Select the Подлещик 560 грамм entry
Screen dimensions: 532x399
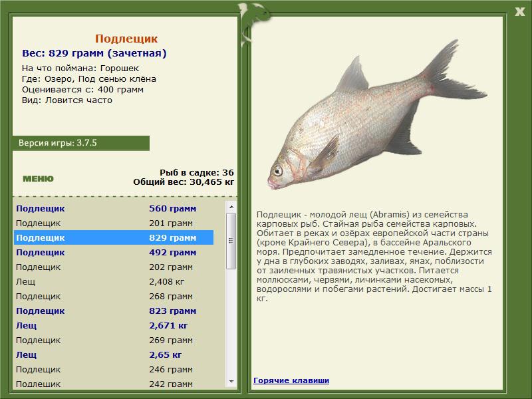click(114, 208)
